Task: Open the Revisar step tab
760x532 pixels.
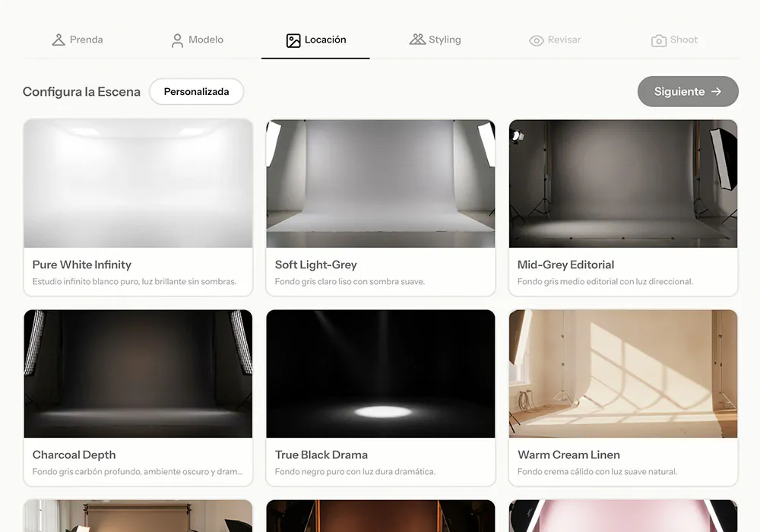Action: [x=555, y=40]
